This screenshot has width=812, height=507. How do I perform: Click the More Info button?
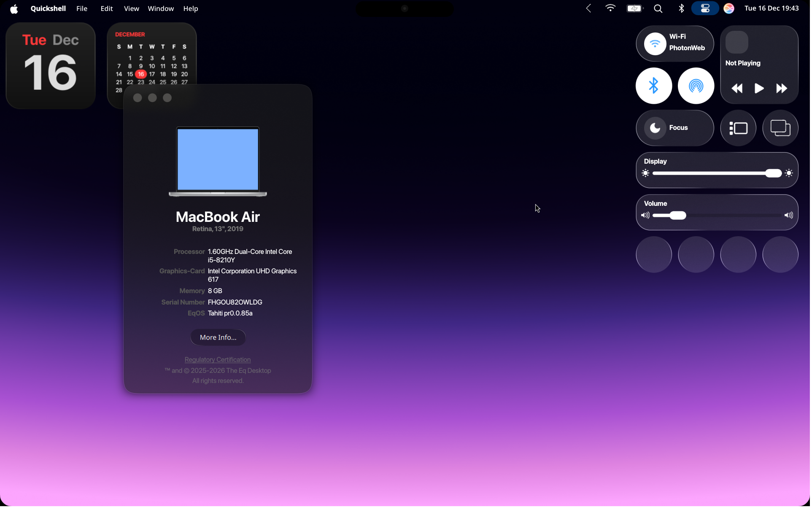(218, 337)
